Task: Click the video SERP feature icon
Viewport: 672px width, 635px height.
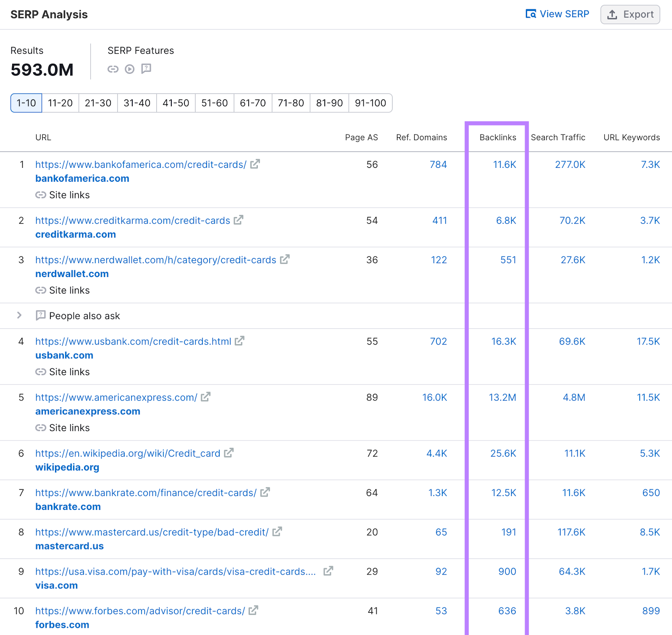Action: pyautogui.click(x=130, y=69)
